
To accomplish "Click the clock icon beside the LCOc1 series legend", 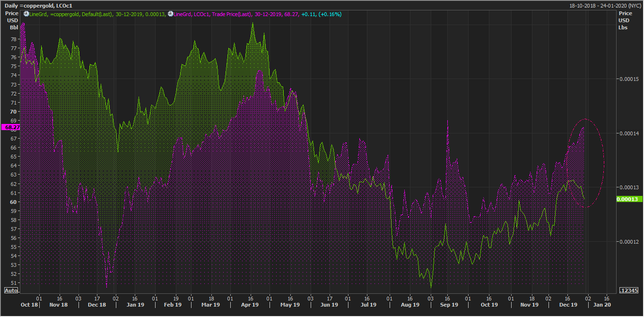I will pos(171,14).
